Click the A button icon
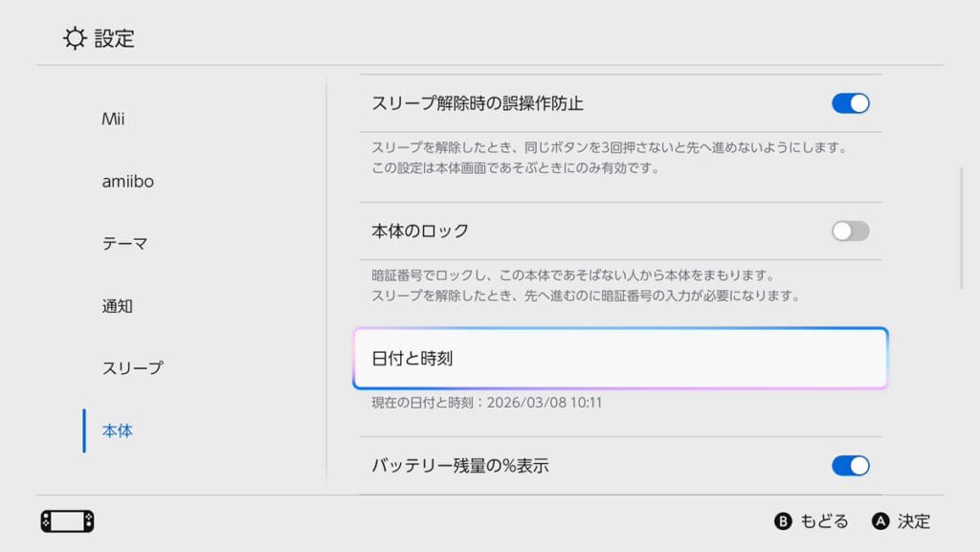The width and height of the screenshot is (980, 552). (880, 521)
